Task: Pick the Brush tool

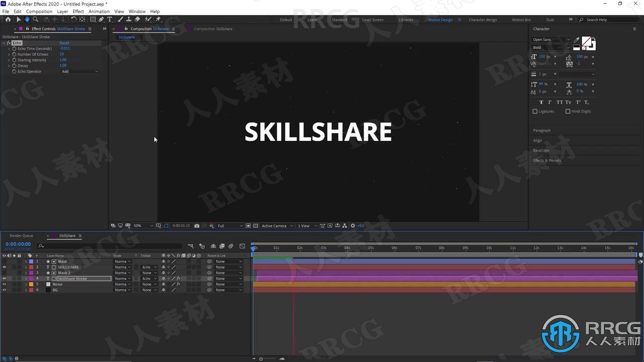Action: [121, 20]
